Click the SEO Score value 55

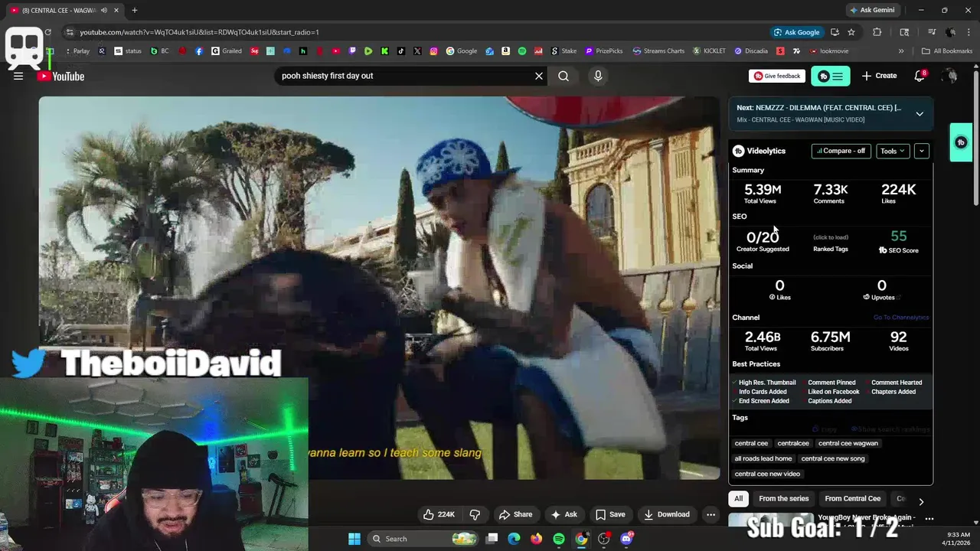(x=899, y=236)
